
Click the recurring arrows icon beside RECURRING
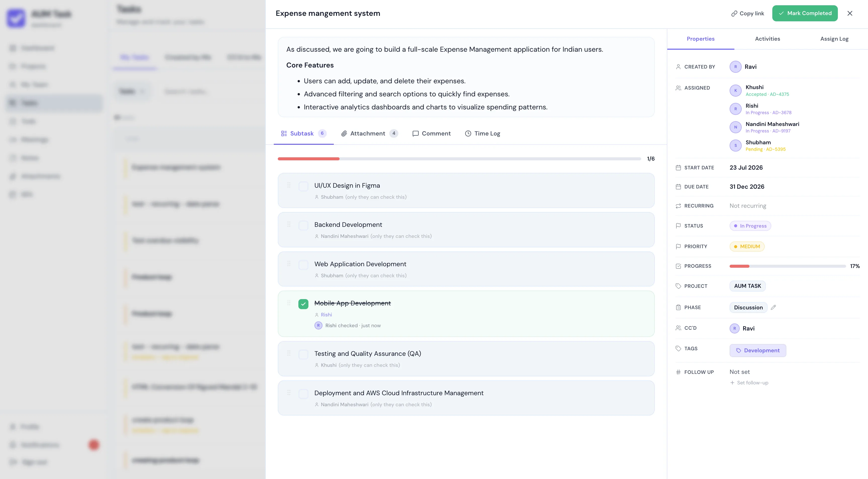point(678,206)
